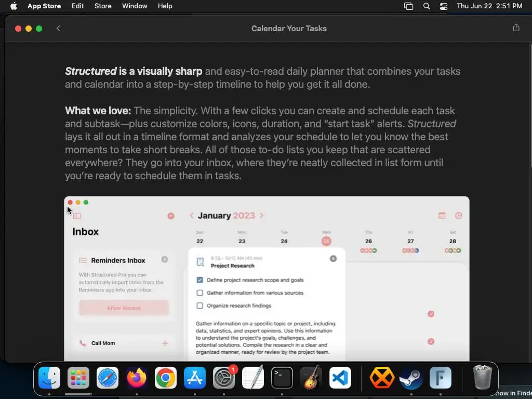
Task: Click the upper red completed checkmark circle
Action: (x=431, y=314)
